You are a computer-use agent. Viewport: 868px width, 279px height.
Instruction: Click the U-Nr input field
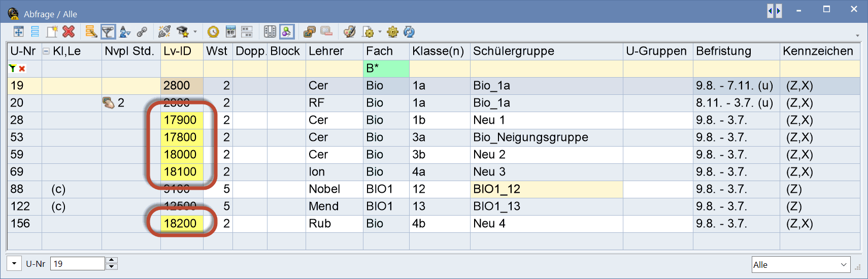77,264
